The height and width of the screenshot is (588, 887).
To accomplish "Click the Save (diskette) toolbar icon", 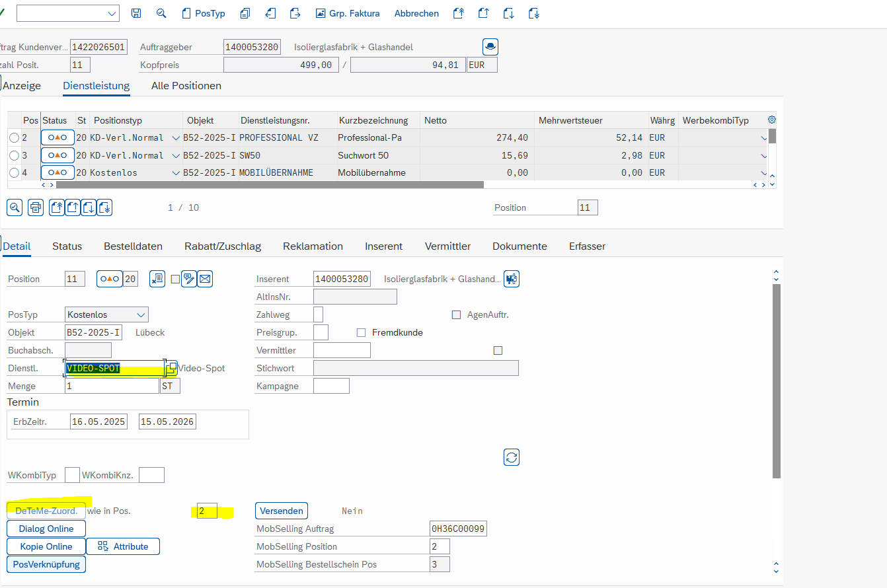I will [x=136, y=13].
